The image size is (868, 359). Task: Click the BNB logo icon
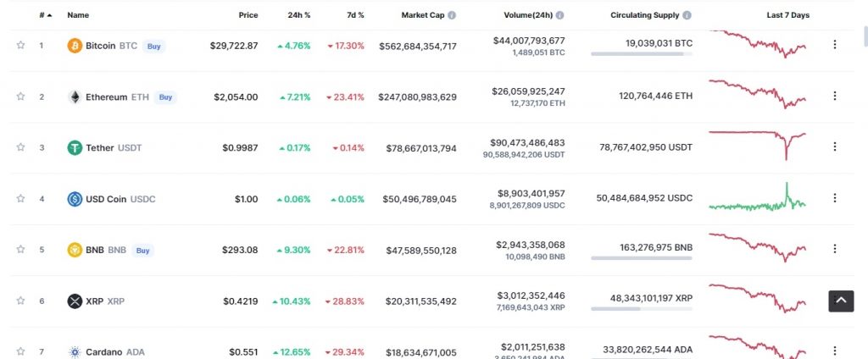(75, 250)
